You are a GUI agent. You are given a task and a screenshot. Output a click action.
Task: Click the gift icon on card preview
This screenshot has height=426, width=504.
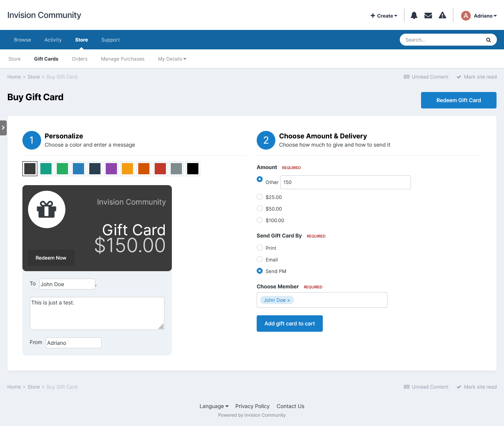47,209
